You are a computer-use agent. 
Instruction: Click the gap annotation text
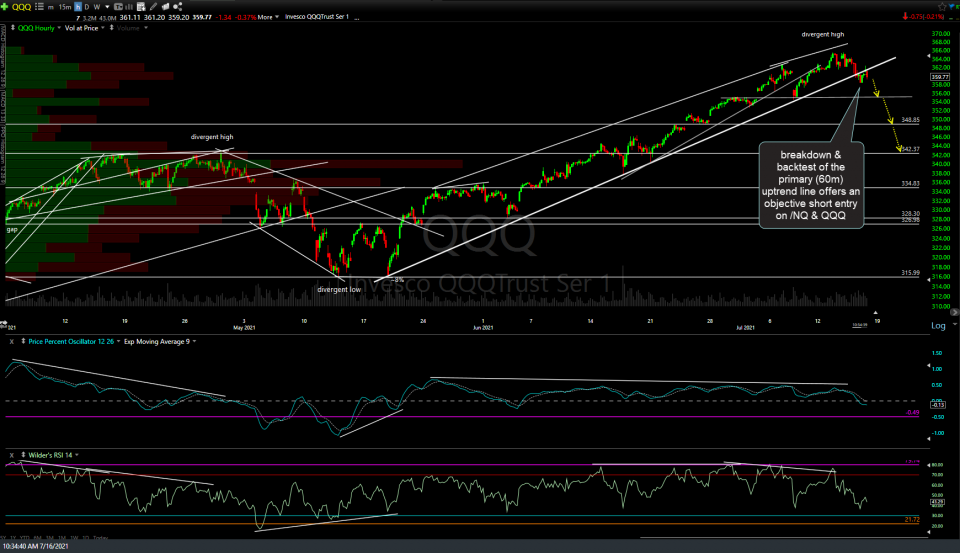point(12,230)
